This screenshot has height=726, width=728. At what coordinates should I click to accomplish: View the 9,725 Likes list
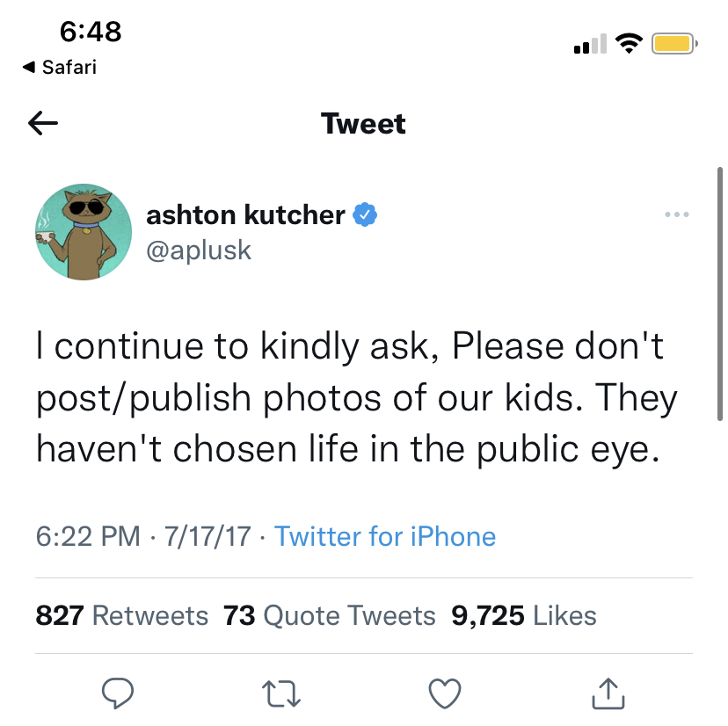524,615
